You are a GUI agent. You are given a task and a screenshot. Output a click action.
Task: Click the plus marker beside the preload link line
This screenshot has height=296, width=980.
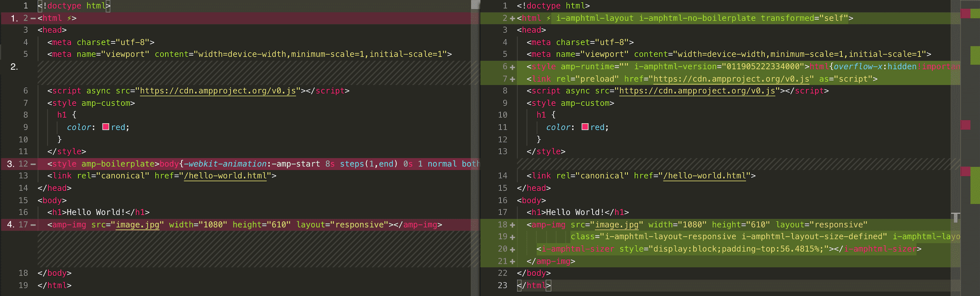512,79
